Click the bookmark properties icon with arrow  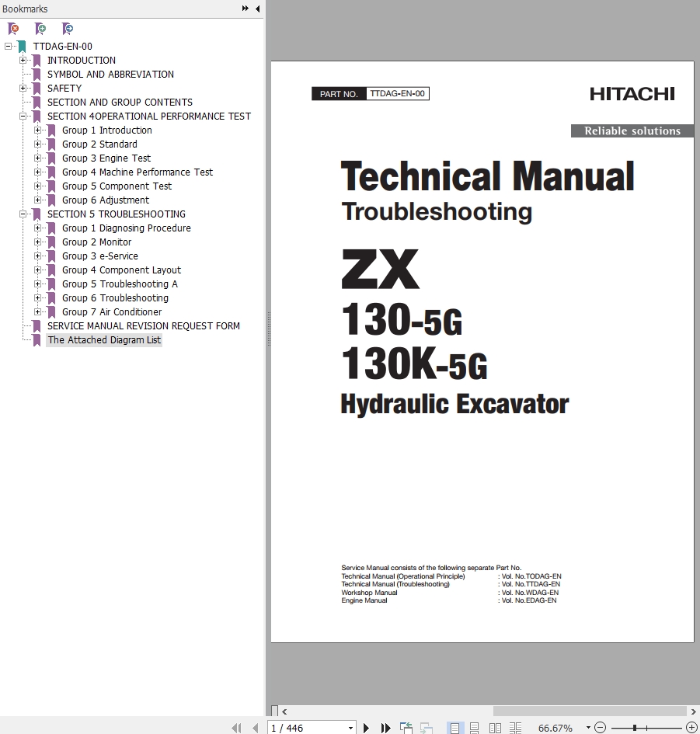[68, 29]
